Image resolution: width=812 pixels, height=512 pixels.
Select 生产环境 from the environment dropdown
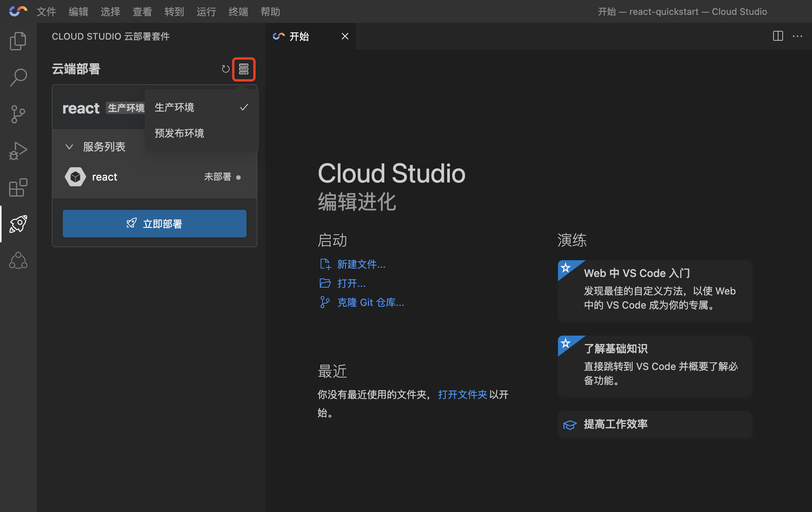pyautogui.click(x=202, y=107)
